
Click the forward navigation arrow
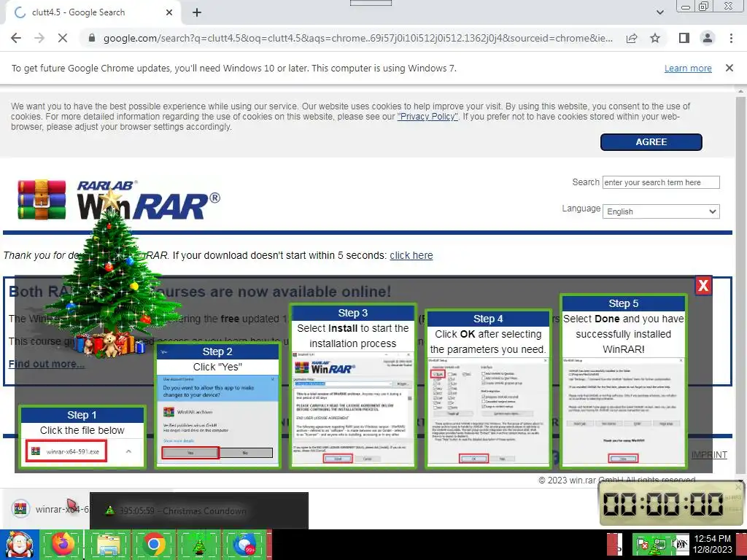coord(39,38)
